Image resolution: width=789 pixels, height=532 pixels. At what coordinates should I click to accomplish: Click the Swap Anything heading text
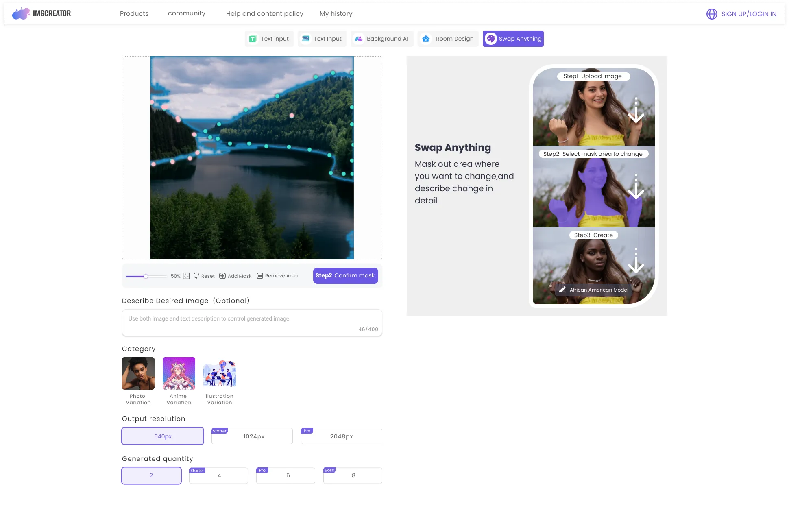tap(453, 148)
